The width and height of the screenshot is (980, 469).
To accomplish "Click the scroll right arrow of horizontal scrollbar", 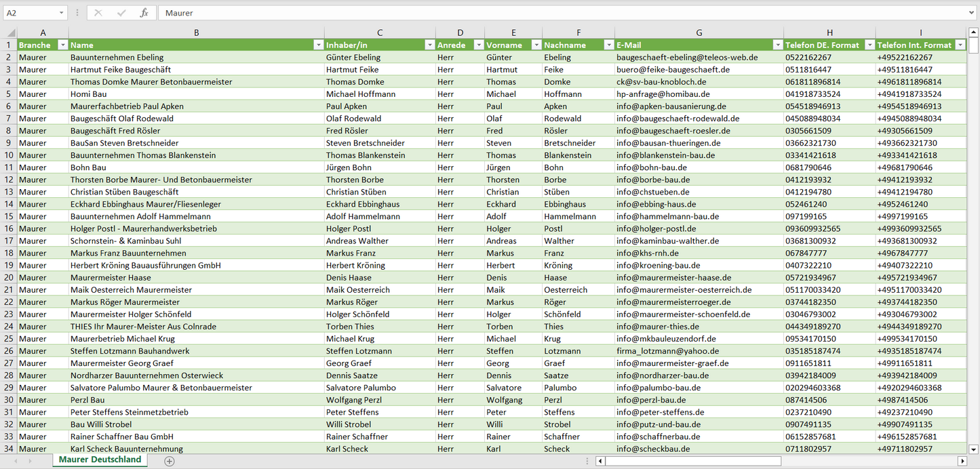I will point(962,461).
